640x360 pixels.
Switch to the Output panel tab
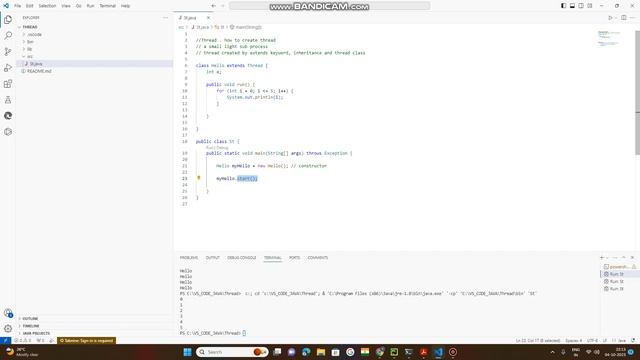213,258
